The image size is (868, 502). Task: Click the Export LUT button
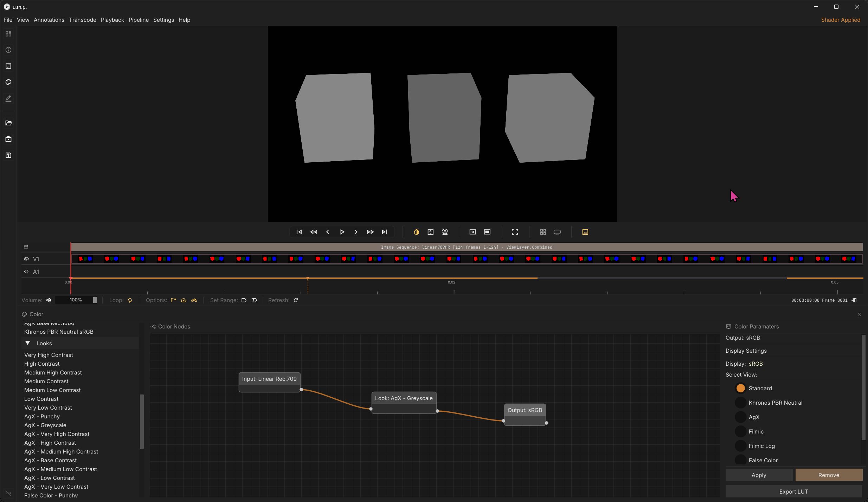click(793, 491)
